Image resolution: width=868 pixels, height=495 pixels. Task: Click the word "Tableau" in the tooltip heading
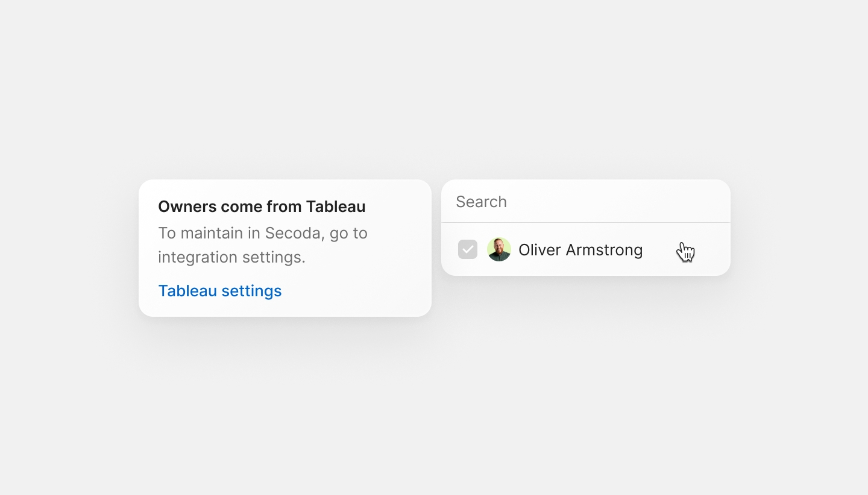click(336, 207)
